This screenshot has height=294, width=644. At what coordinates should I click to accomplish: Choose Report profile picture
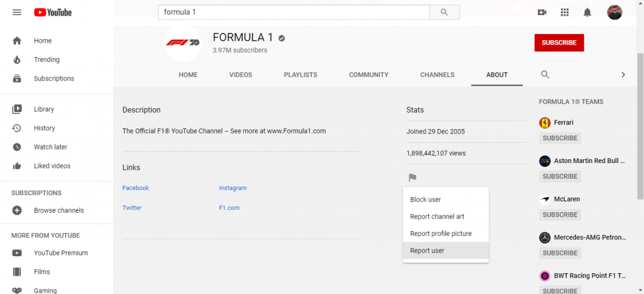point(446,234)
